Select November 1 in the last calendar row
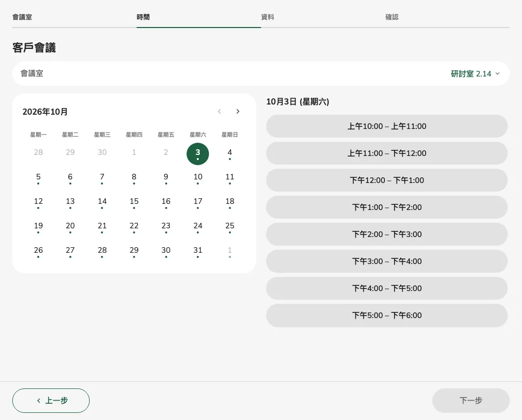This screenshot has height=420, width=522. coord(230,252)
